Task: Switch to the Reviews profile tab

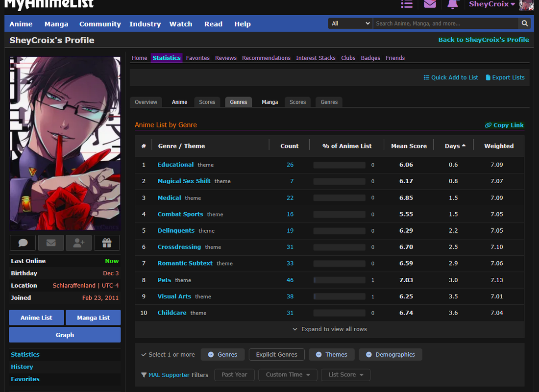Action: (x=226, y=58)
